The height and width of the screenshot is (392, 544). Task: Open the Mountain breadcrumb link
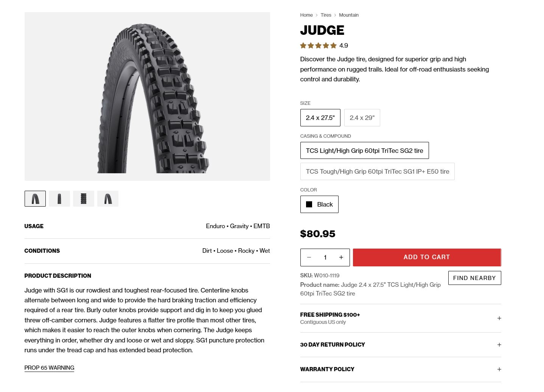pos(349,15)
